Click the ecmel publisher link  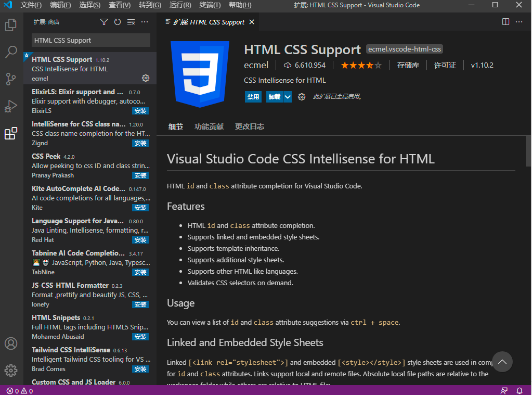pyautogui.click(x=256, y=65)
